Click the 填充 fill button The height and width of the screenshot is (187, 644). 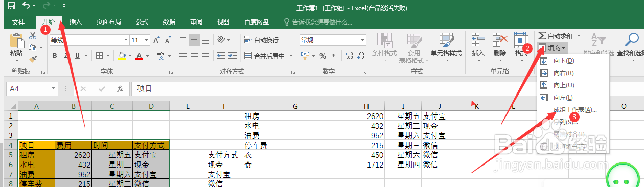[553, 48]
